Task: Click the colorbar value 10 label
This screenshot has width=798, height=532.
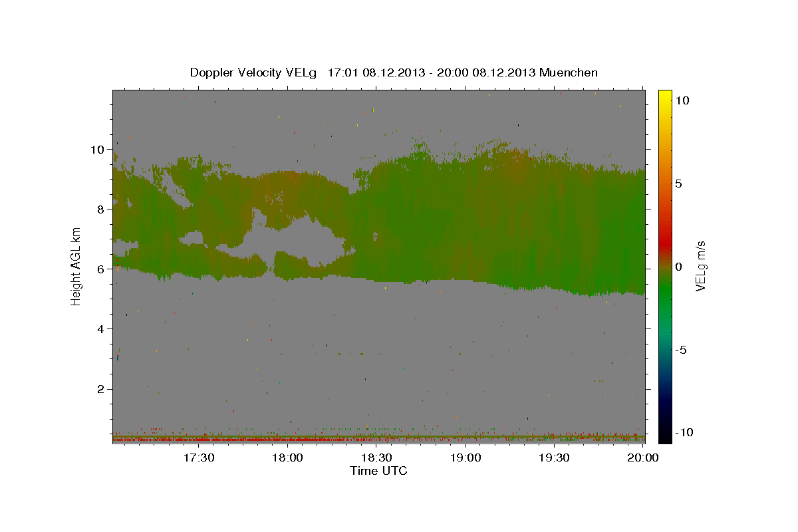Action: click(682, 100)
